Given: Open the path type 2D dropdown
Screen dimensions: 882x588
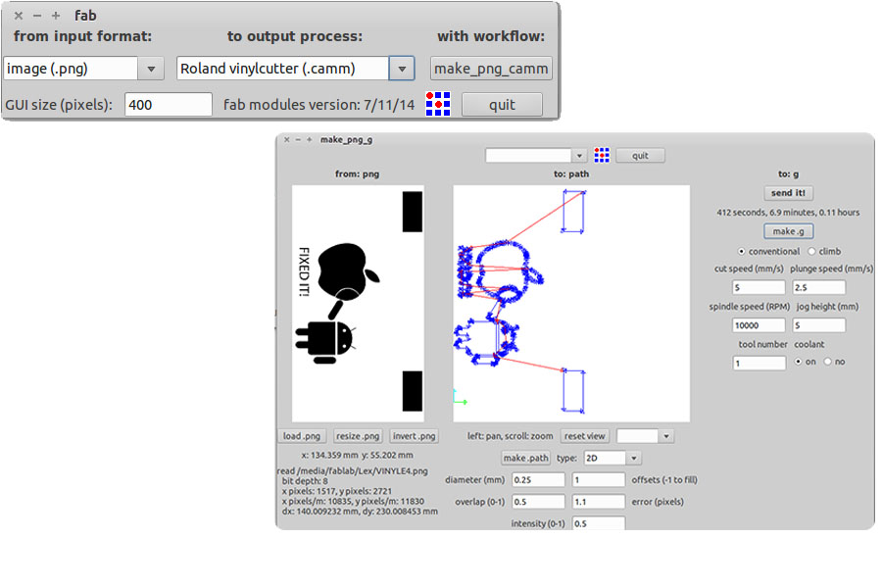Looking at the screenshot, I should pos(634,458).
